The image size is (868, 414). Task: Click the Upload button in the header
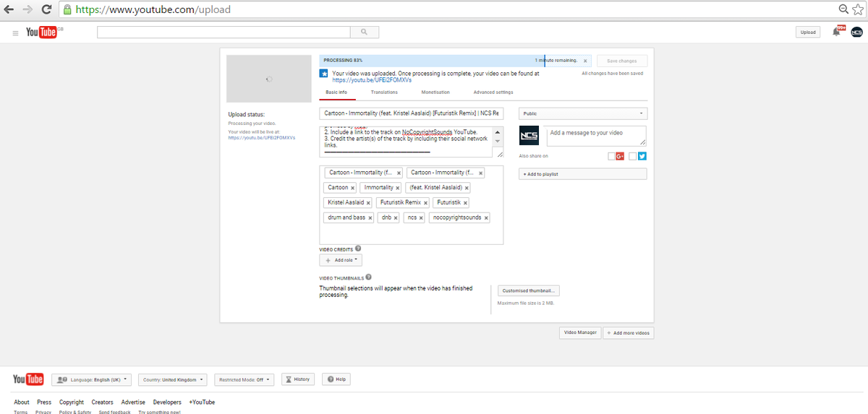[808, 32]
